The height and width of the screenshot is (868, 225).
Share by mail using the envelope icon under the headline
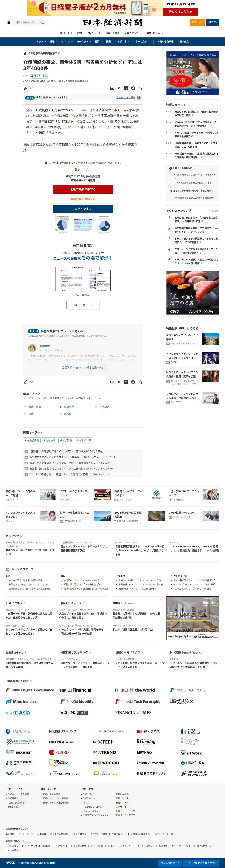tap(112, 88)
